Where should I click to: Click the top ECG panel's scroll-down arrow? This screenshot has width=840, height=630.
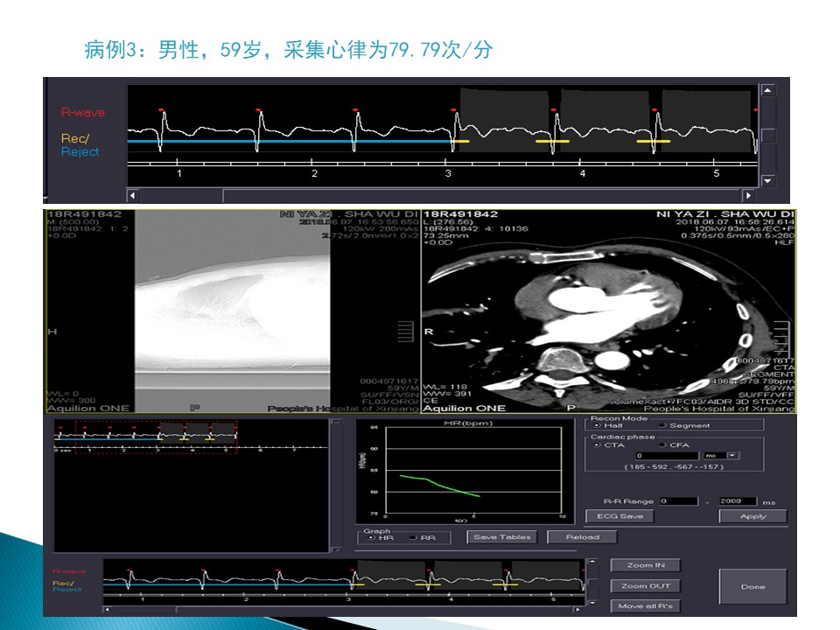tap(767, 180)
